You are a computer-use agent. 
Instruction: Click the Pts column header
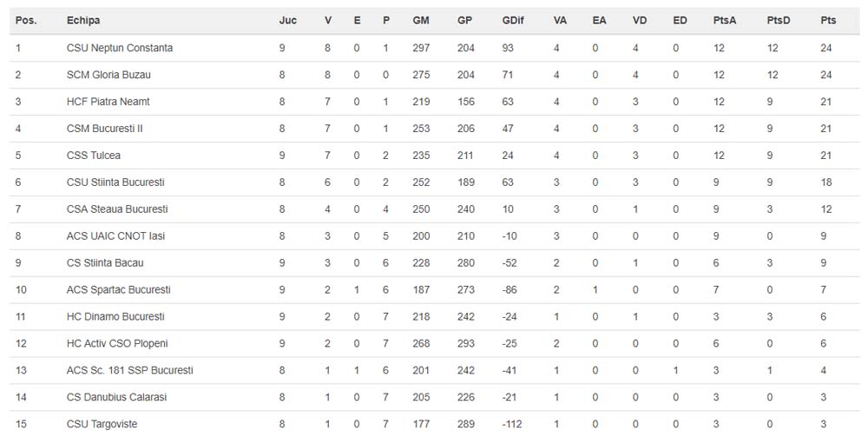[x=828, y=21]
